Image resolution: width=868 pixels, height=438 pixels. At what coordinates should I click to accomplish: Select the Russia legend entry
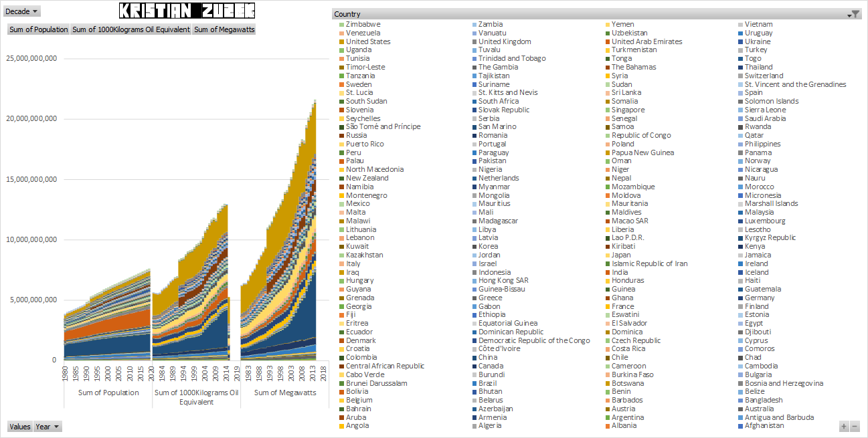pyautogui.click(x=356, y=136)
